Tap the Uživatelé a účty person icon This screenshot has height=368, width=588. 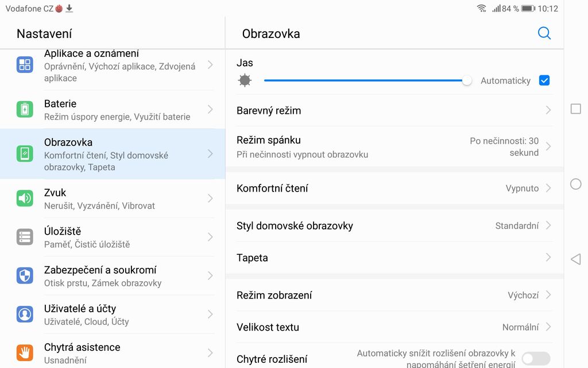tap(25, 314)
